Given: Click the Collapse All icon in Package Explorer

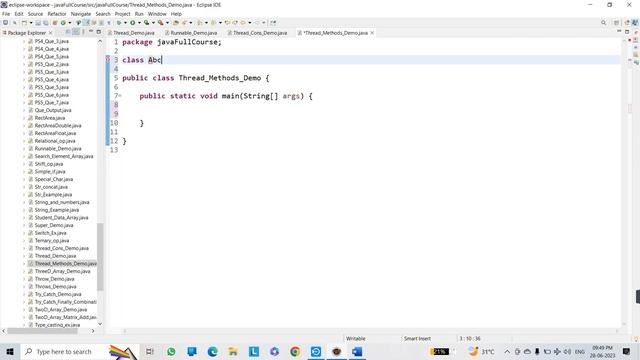Looking at the screenshot, I should [68, 32].
